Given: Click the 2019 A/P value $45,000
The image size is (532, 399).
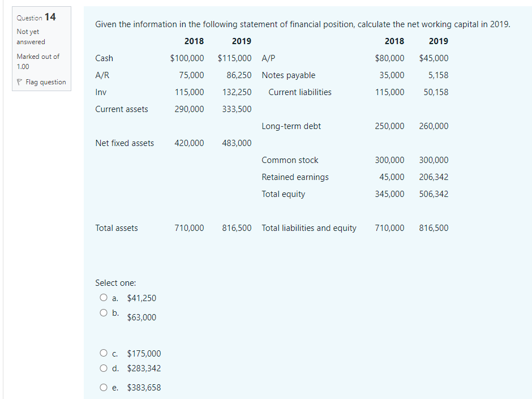Looking at the screenshot, I should pos(434,58).
